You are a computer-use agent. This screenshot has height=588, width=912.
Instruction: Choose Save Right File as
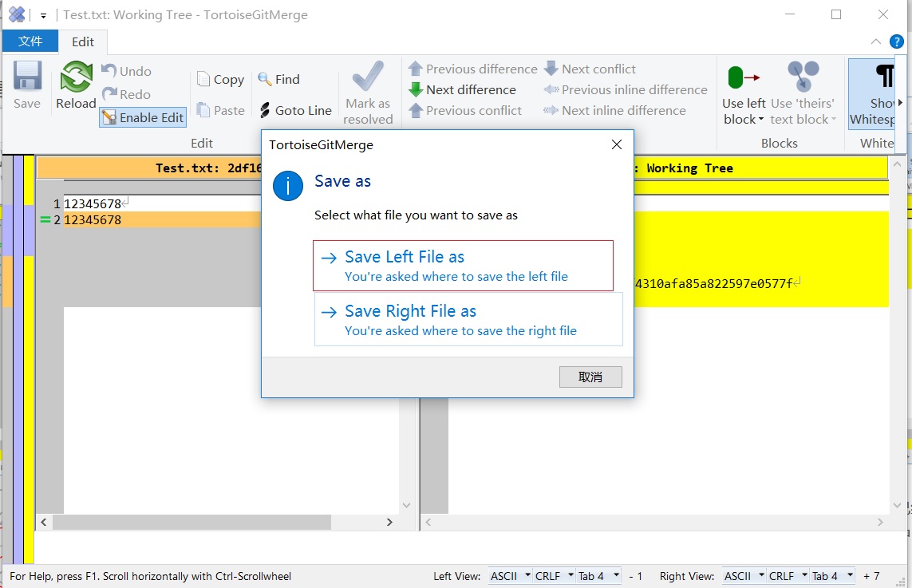(468, 319)
